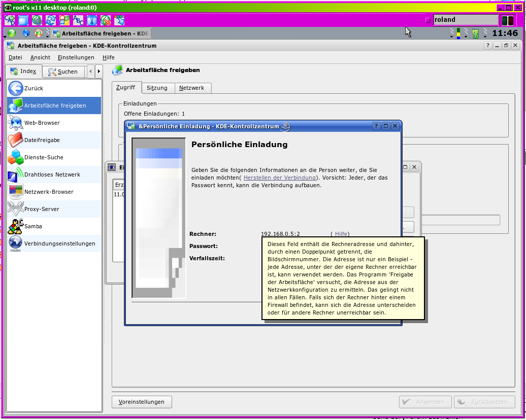Viewport: 526px width, 420px height.
Task: Send the Windows start key icon
Action: pos(65,20)
